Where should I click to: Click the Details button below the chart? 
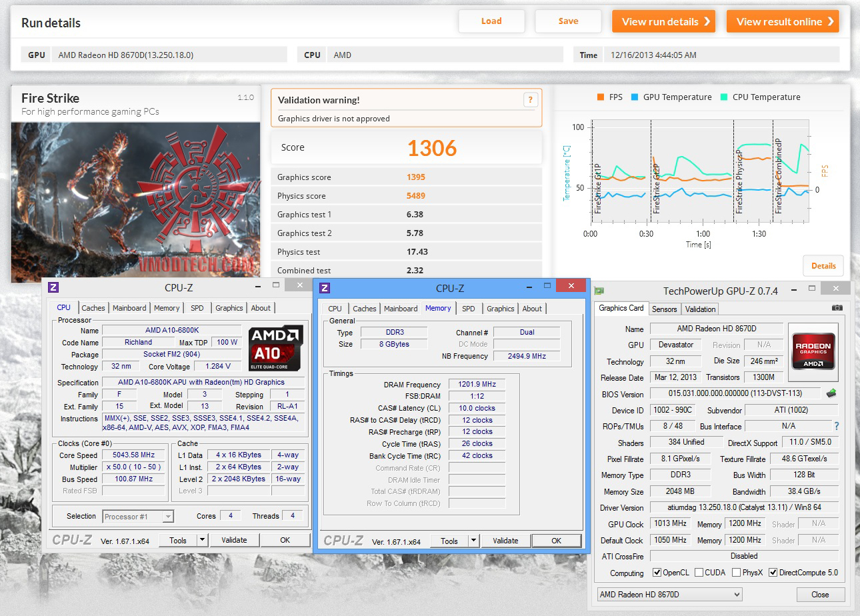(823, 266)
